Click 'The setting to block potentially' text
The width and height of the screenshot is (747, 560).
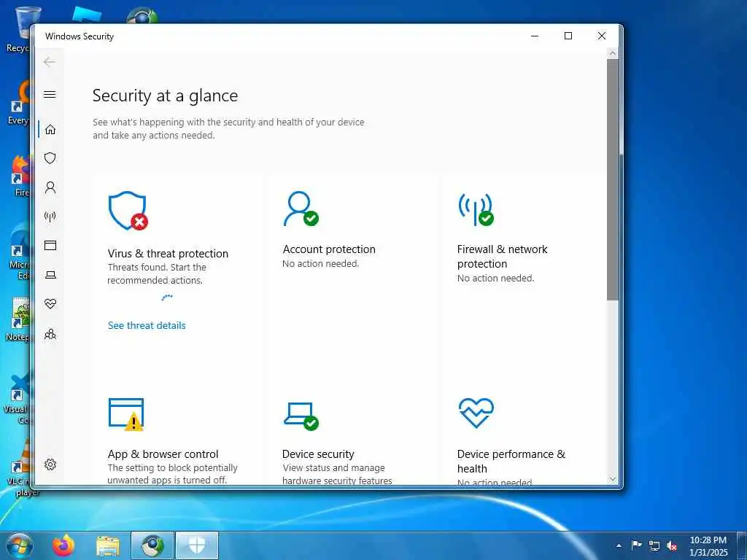click(x=172, y=468)
